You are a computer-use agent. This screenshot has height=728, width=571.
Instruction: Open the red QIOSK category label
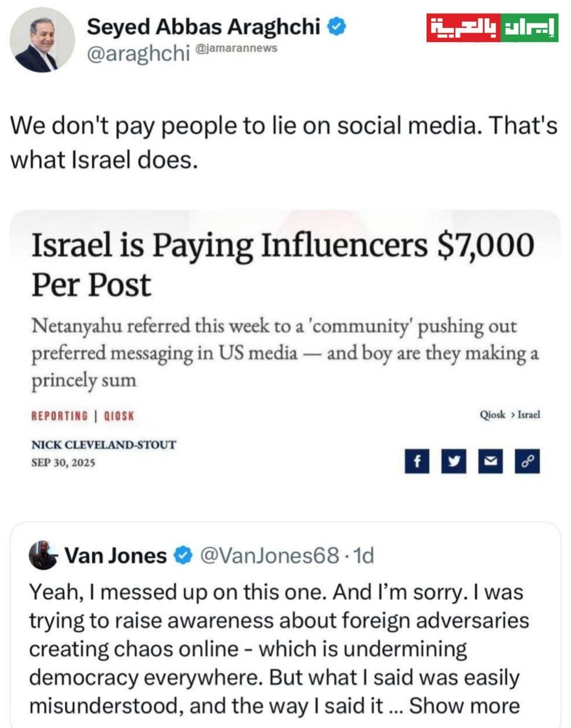tap(119, 416)
